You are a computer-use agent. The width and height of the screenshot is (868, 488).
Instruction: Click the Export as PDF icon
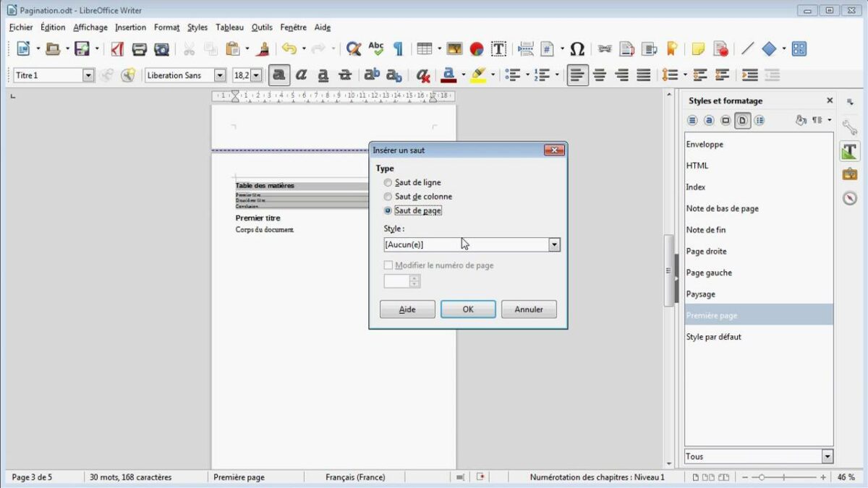point(117,49)
